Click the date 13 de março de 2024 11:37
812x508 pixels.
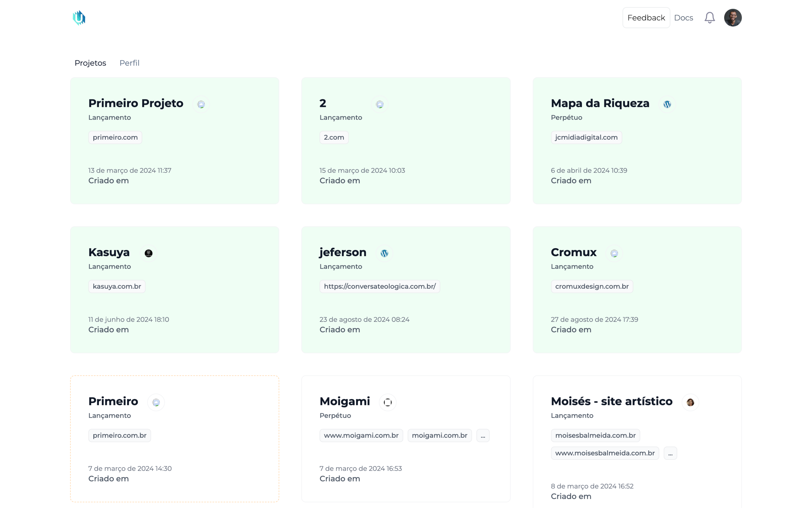coord(130,170)
